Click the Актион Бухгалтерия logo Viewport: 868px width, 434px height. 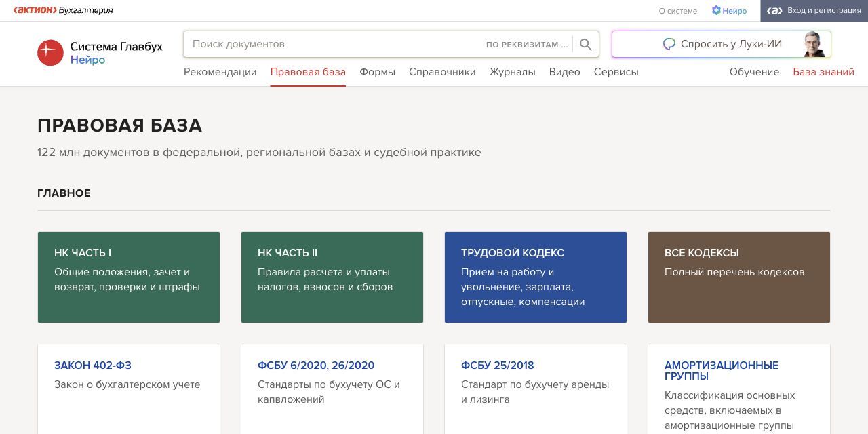(x=63, y=10)
